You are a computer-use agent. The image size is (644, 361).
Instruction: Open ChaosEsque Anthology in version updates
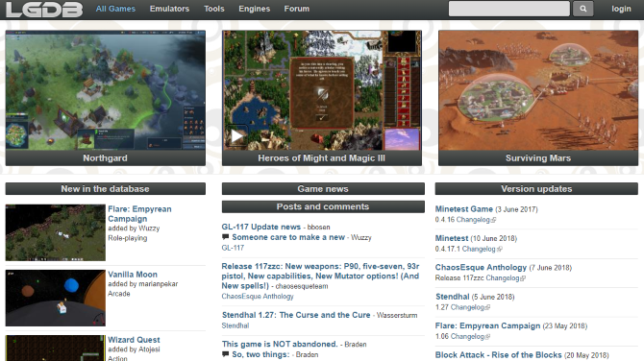click(481, 268)
